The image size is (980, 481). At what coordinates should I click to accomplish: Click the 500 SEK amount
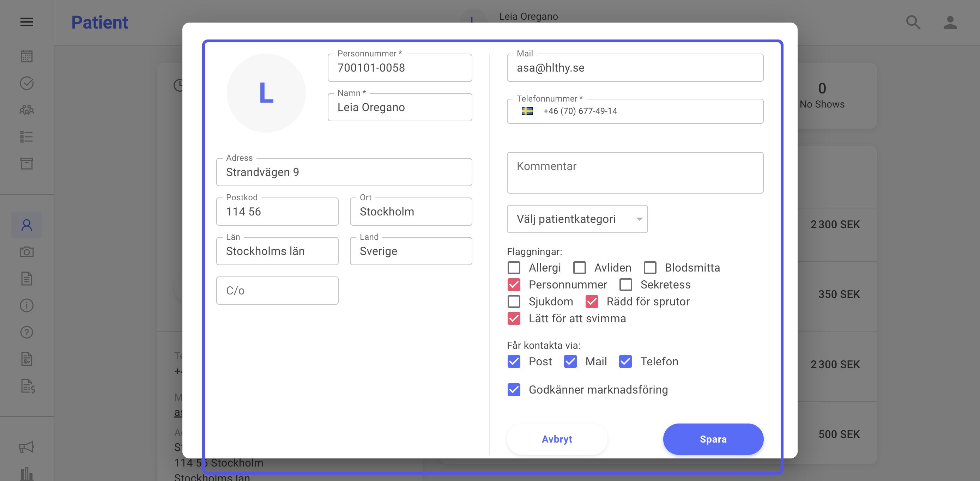tap(839, 434)
